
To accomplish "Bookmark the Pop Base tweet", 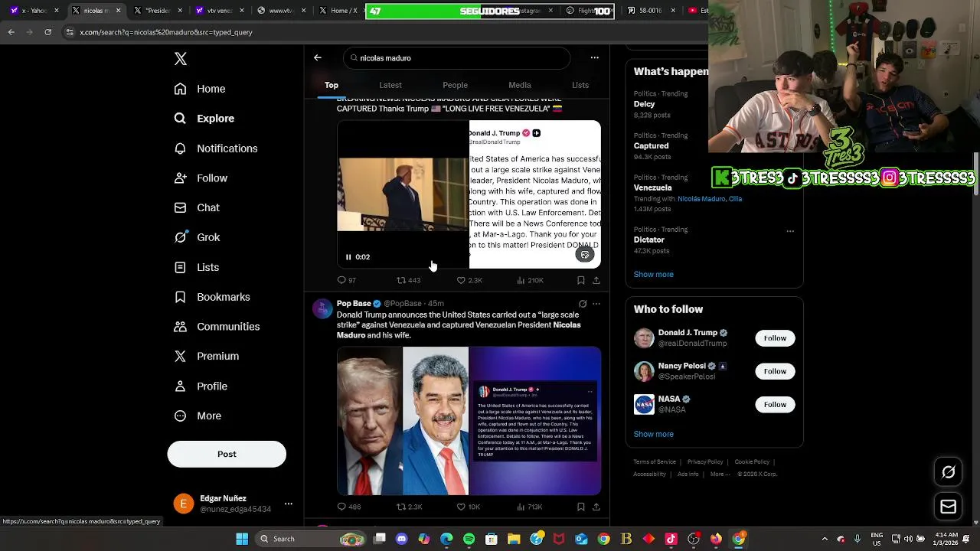I will [581, 507].
